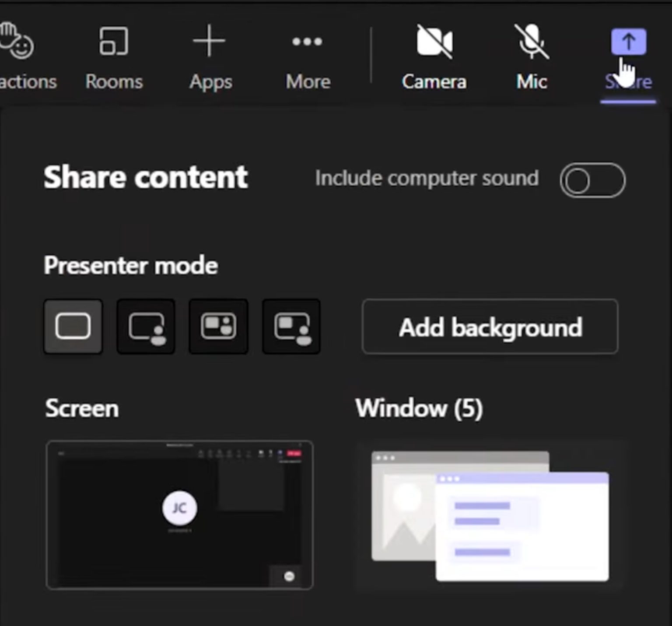Unmute the Mic
Screen dimensions: 672x626
click(x=531, y=42)
